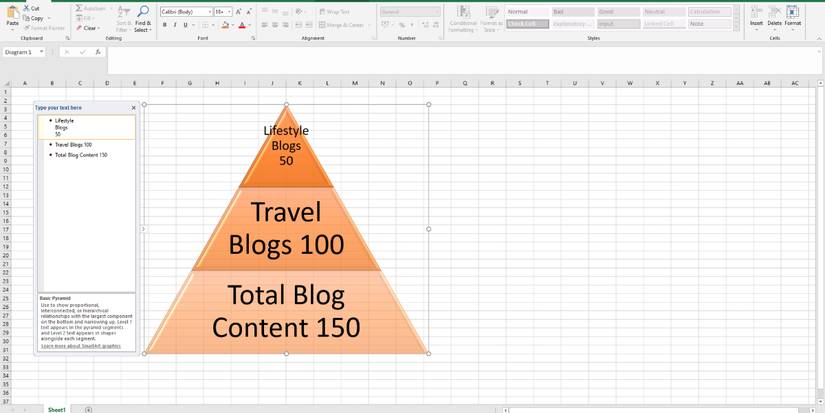Apply the Normal cell style

(528, 12)
